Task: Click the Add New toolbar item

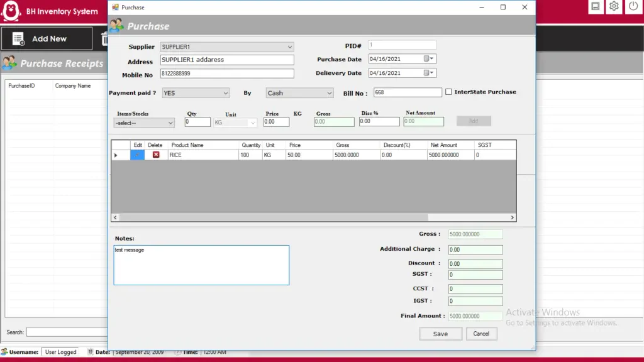Action: (x=47, y=38)
